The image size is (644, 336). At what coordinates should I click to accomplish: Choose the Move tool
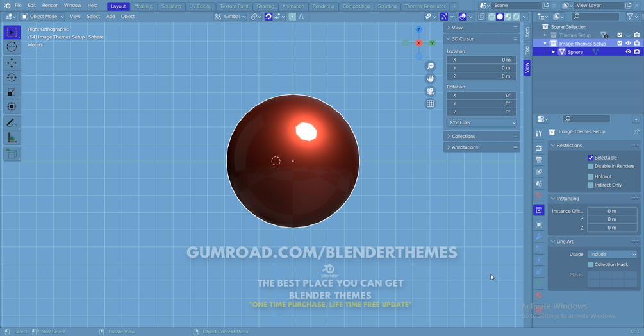coord(12,63)
